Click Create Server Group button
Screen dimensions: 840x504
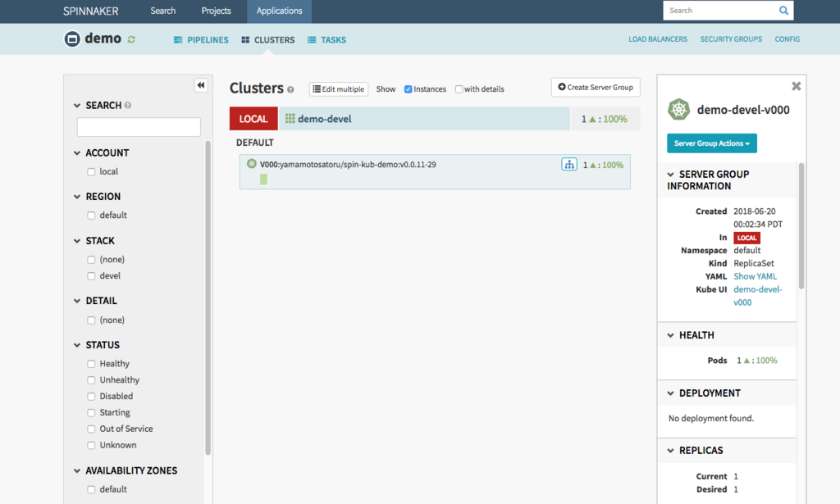pyautogui.click(x=596, y=87)
